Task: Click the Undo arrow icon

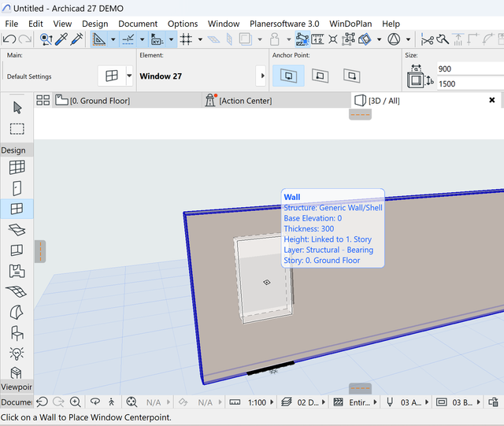Action: tap(9, 39)
